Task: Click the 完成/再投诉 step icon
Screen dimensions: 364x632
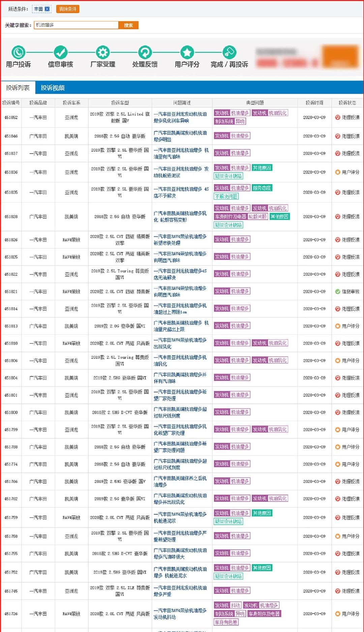Action: 229,52
